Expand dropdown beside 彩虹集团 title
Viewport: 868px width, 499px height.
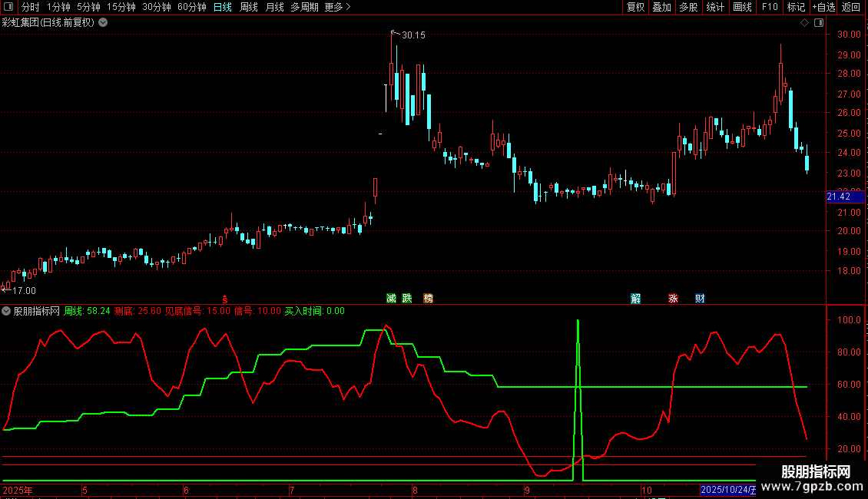point(103,23)
